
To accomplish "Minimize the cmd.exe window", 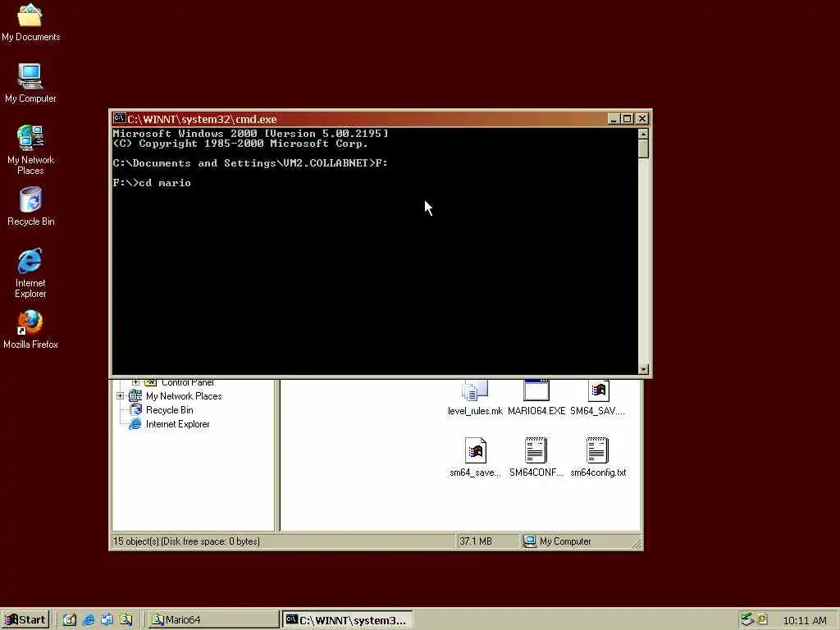I will point(614,118).
